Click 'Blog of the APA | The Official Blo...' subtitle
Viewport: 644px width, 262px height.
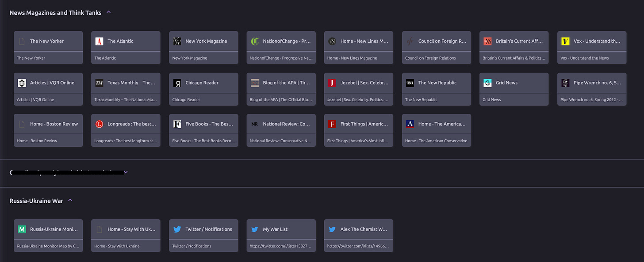click(281, 99)
